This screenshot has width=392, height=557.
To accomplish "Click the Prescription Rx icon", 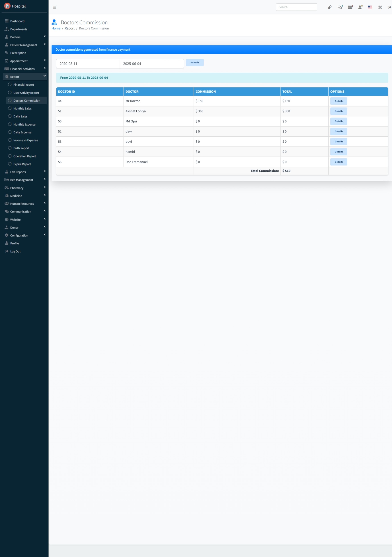I will click(x=6, y=53).
